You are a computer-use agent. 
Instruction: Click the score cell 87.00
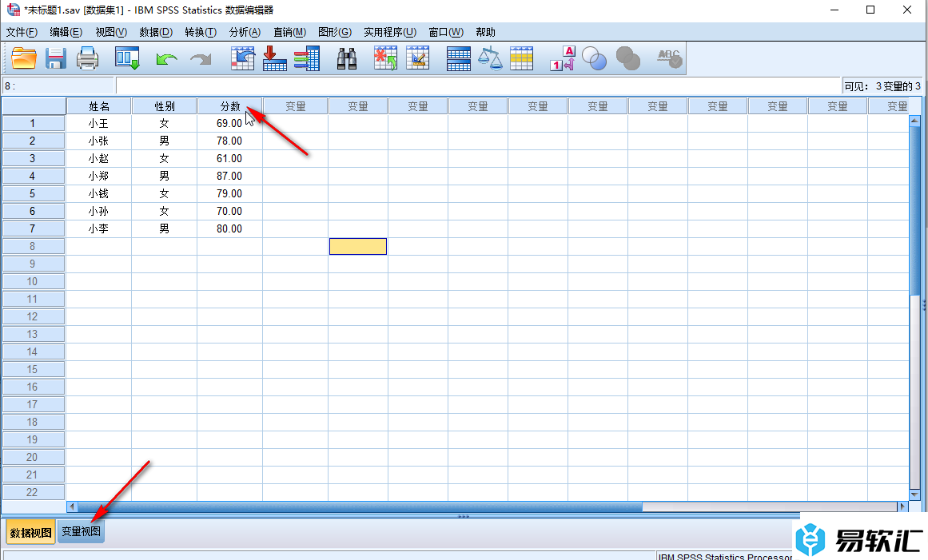coord(229,177)
